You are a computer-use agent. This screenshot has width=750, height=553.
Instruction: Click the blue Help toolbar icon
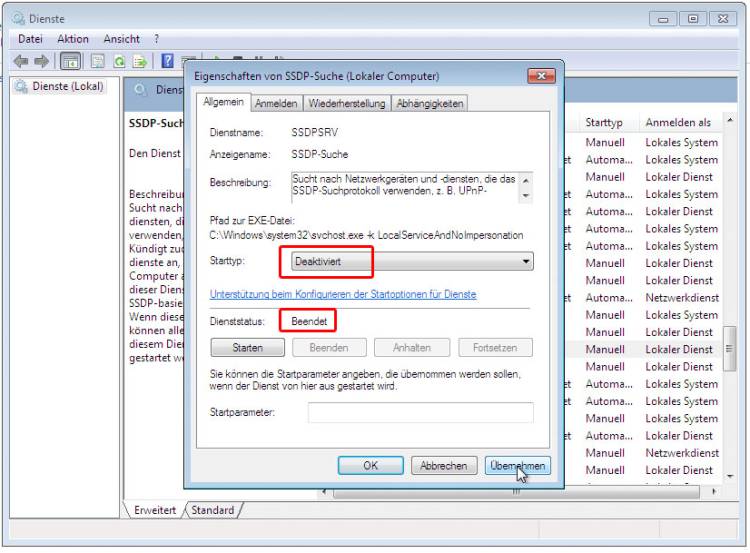[x=168, y=61]
